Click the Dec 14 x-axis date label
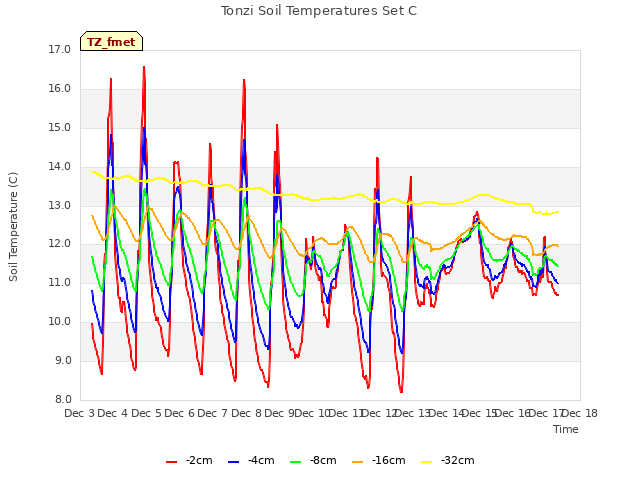This screenshot has width=640, height=480. [446, 413]
